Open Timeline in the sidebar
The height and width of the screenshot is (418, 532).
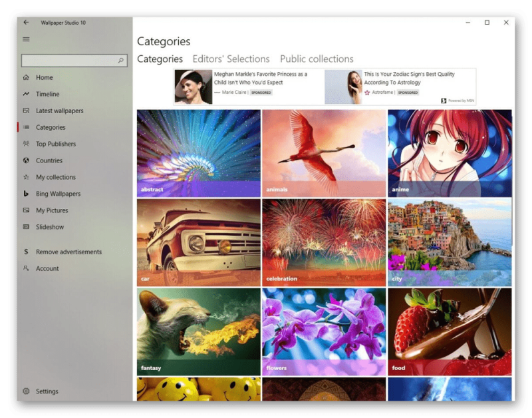coord(74,94)
